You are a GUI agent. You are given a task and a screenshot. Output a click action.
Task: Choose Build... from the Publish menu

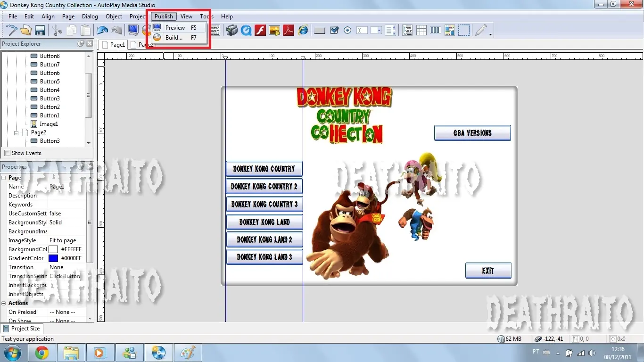coord(179,38)
